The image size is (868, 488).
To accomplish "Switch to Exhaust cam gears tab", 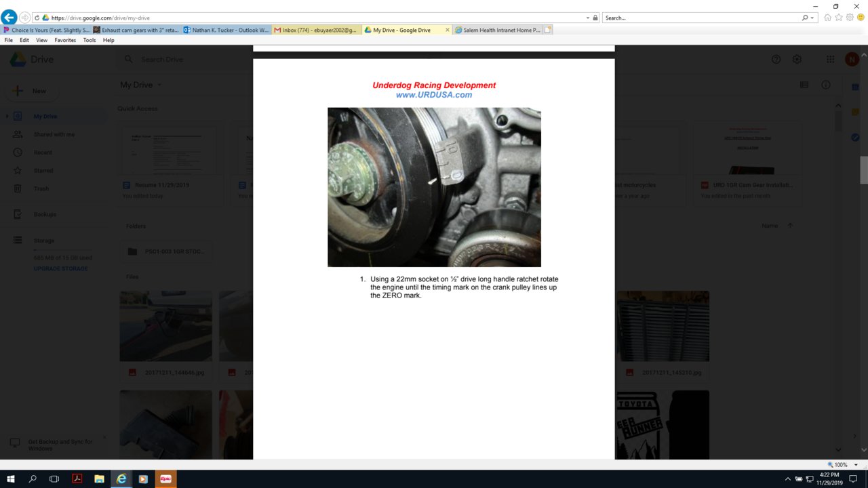I will click(x=136, y=30).
